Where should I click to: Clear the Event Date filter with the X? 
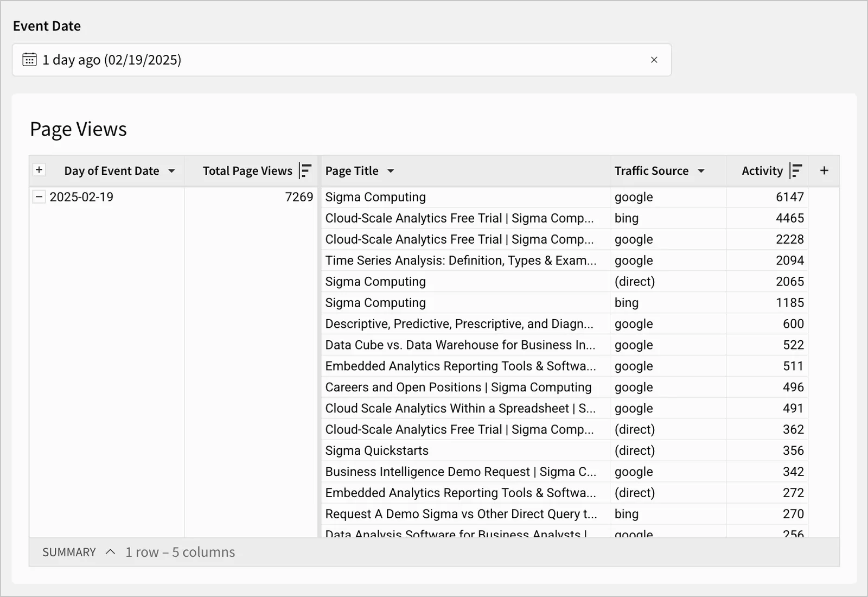(x=654, y=60)
